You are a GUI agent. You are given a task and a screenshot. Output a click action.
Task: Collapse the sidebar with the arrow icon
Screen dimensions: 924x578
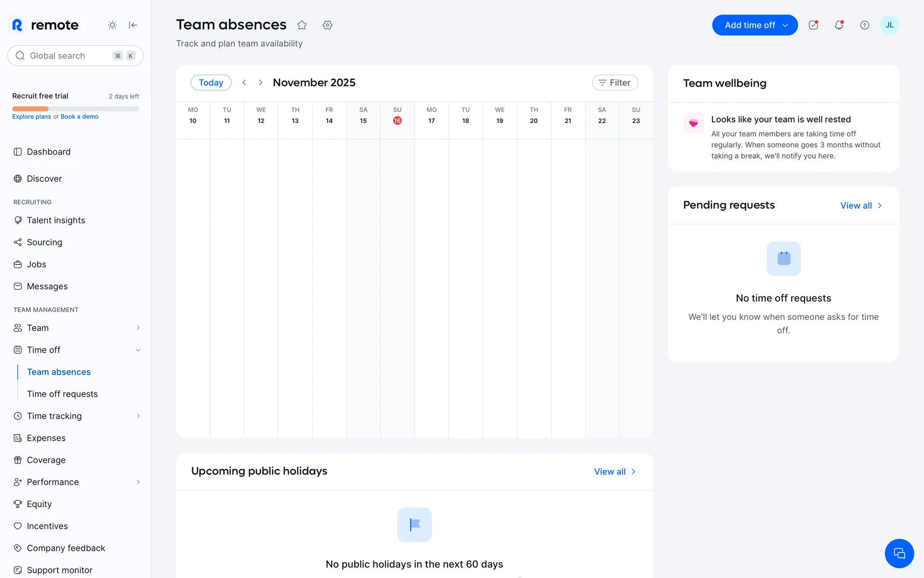pos(133,25)
